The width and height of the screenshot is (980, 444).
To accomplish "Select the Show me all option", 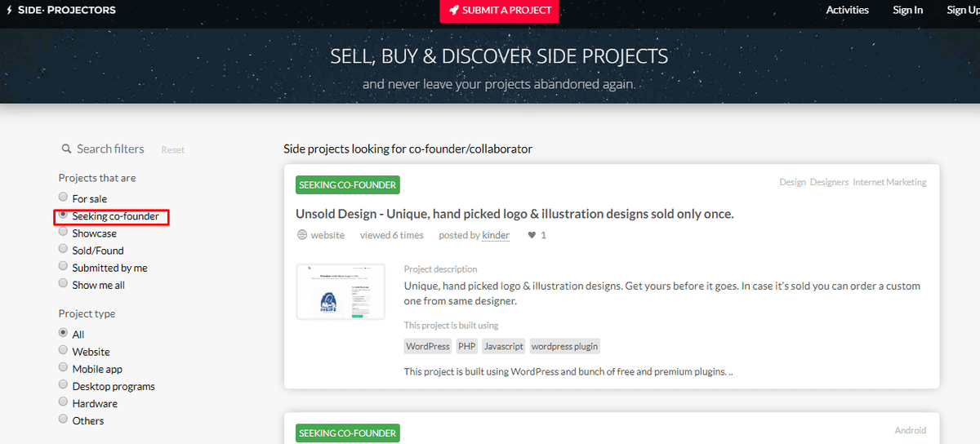I will click(x=63, y=284).
